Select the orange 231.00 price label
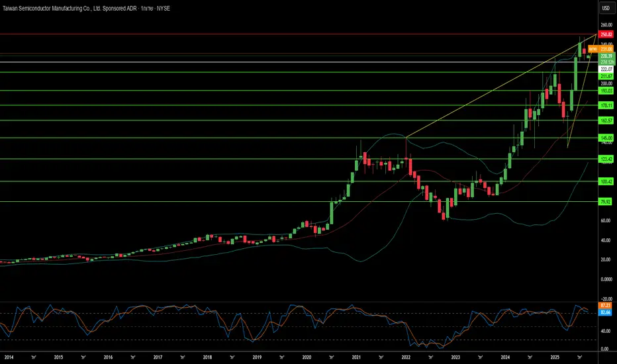617x364 pixels. pos(605,50)
